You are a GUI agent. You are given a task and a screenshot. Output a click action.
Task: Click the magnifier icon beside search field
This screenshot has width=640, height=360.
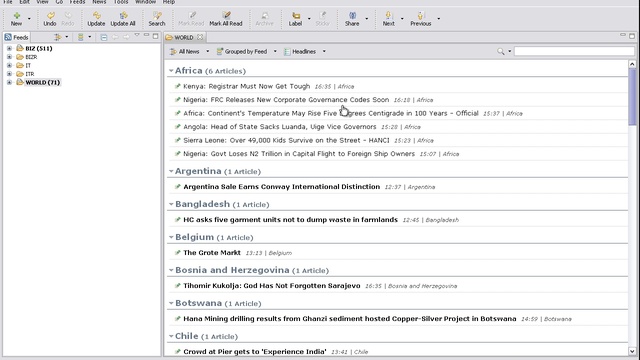click(500, 51)
